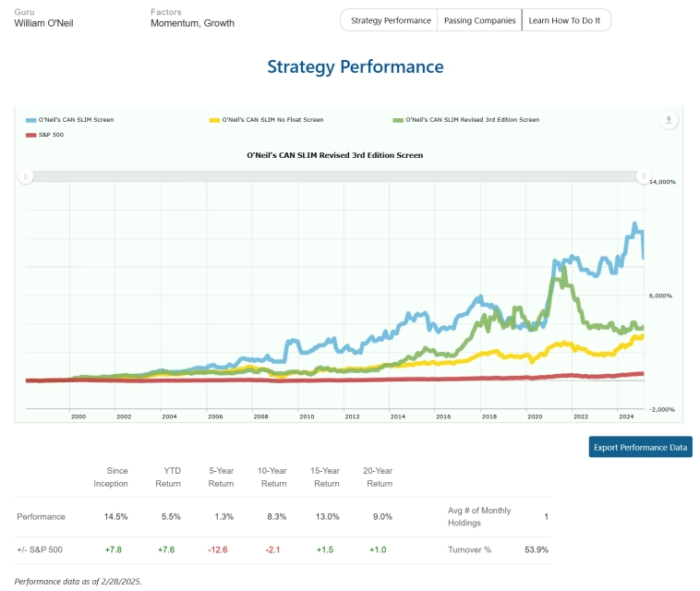
Task: Click the 2010 label on the x-axis
Action: pos(306,417)
